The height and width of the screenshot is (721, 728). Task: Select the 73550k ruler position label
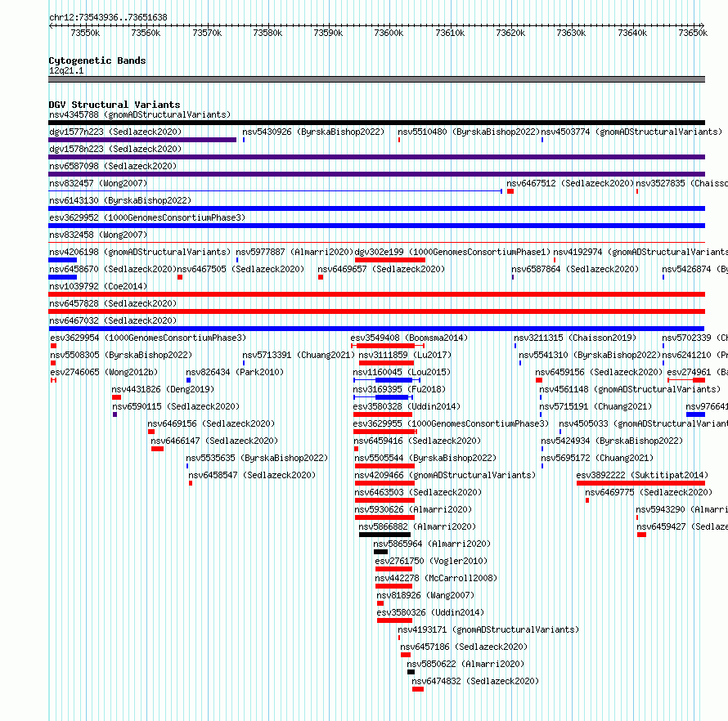85,33
